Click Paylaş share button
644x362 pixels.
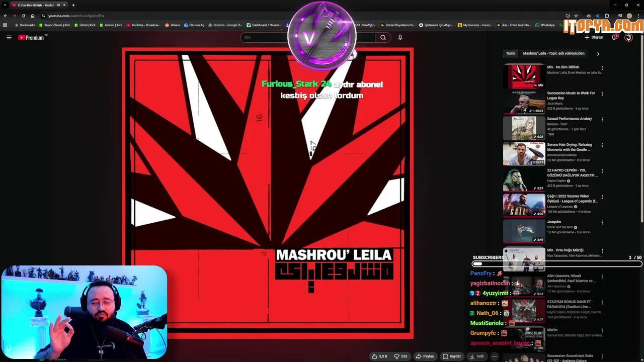point(425,356)
